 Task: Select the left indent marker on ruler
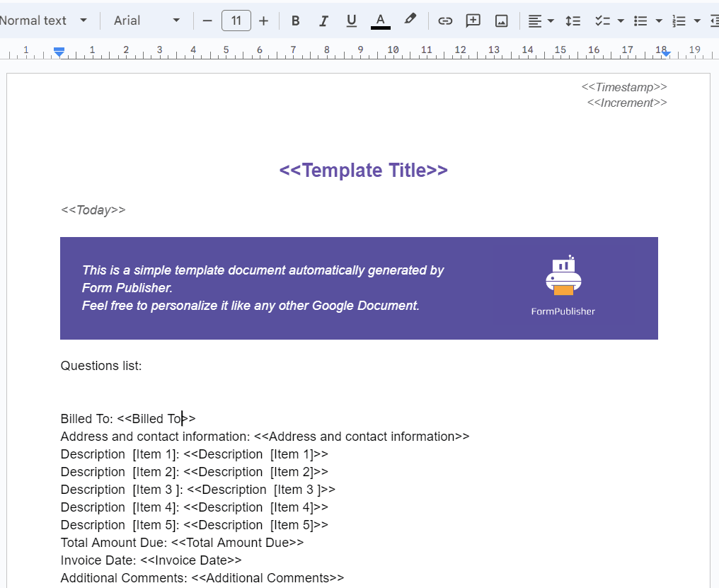(59, 52)
